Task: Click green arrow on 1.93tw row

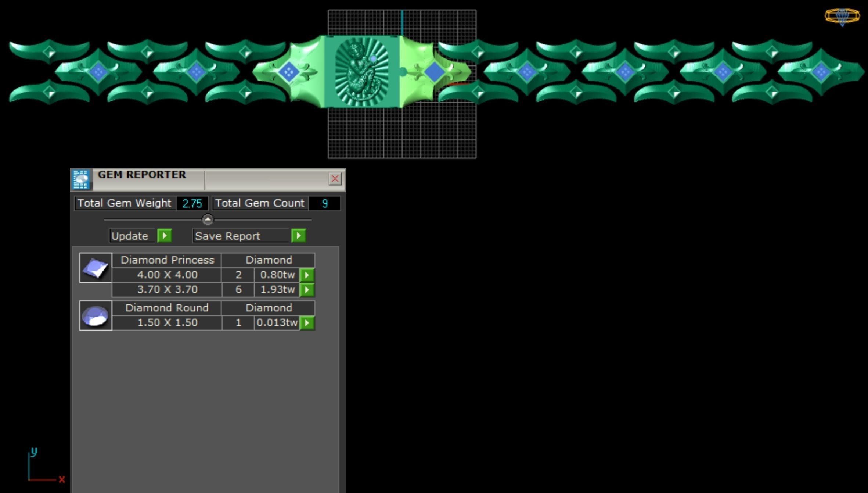Action: (307, 290)
